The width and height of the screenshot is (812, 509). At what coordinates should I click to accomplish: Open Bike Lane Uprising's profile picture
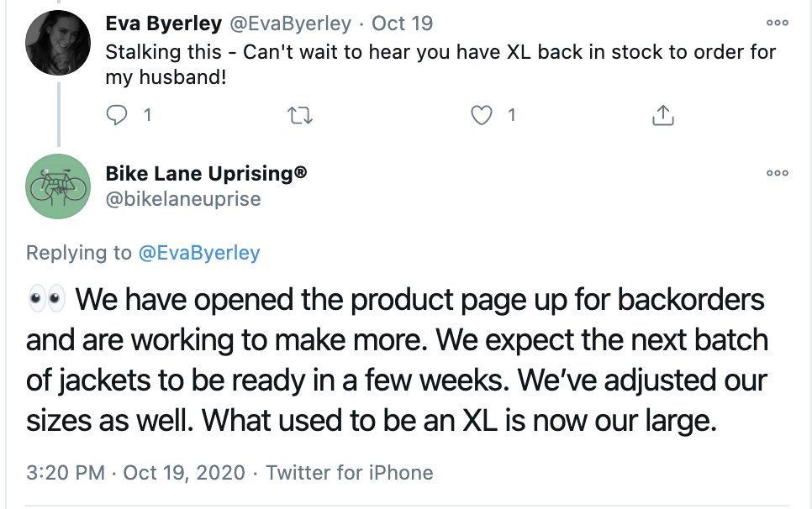[57, 186]
